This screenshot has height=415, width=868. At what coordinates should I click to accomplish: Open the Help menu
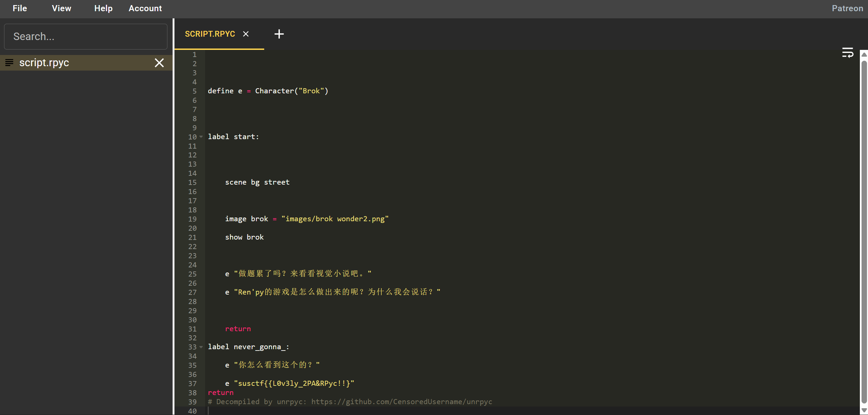[x=103, y=8]
